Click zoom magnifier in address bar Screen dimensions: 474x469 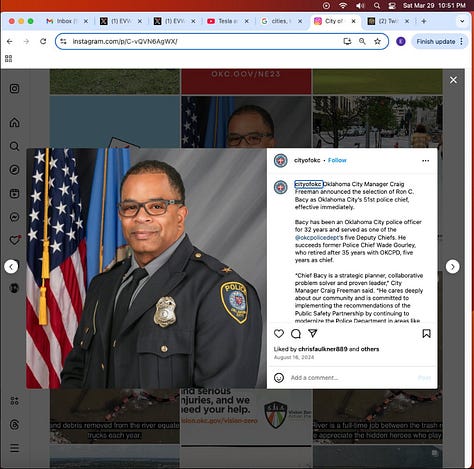(362, 41)
